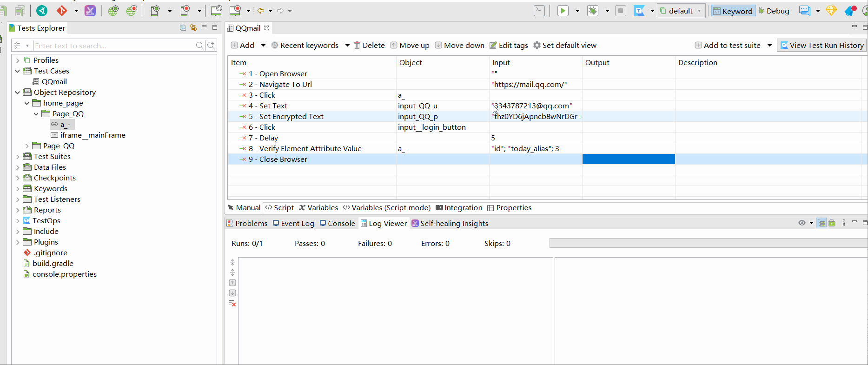Open the terminal command builder icon
868x365 pixels.
pyautogui.click(x=539, y=11)
